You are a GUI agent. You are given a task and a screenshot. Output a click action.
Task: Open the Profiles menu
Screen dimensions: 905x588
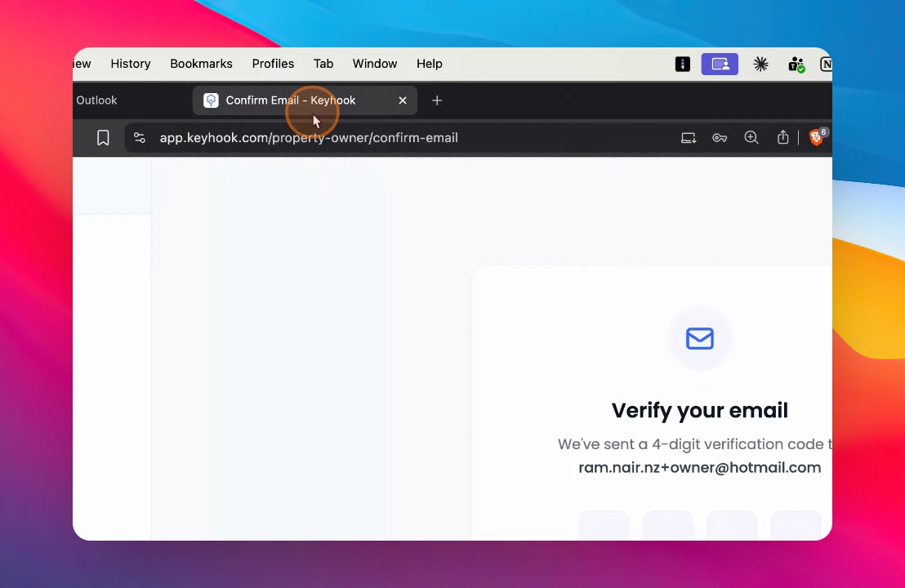click(x=273, y=64)
